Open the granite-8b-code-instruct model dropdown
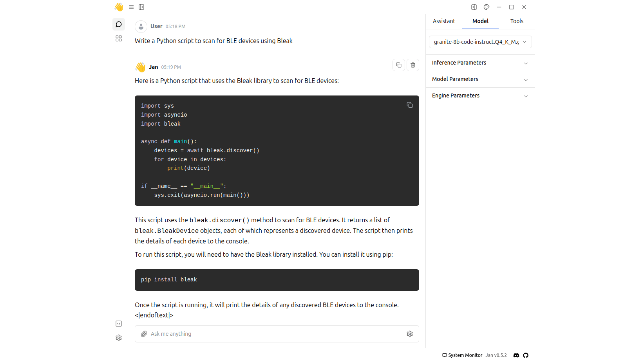Image resolution: width=644 pixels, height=362 pixels. click(480, 42)
